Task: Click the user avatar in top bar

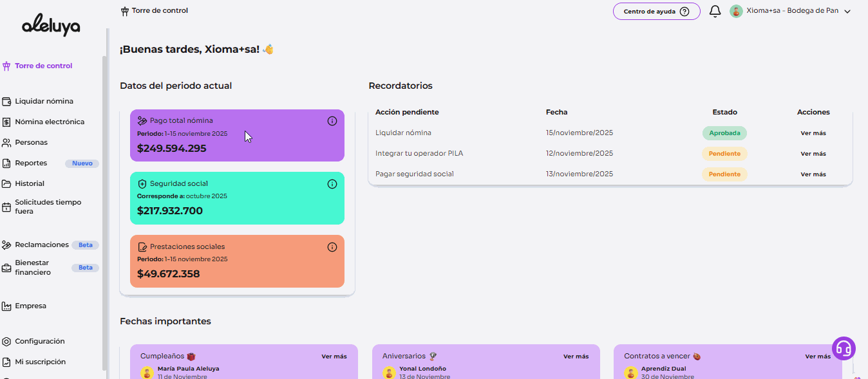Action: 736,12
